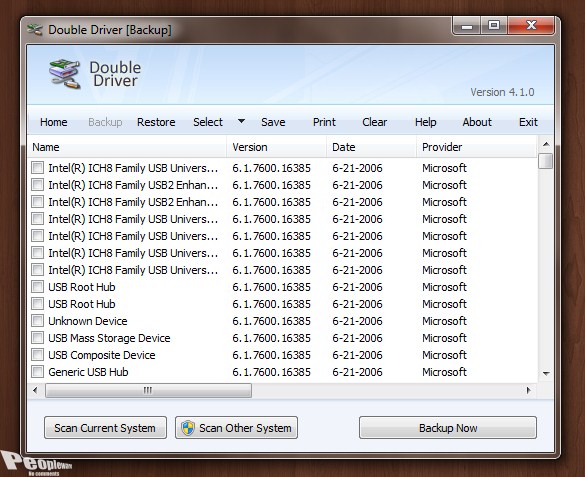Screen dimensions: 585x477
Task: Click the horizontal scrollbar right arrow
Action: [x=528, y=390]
